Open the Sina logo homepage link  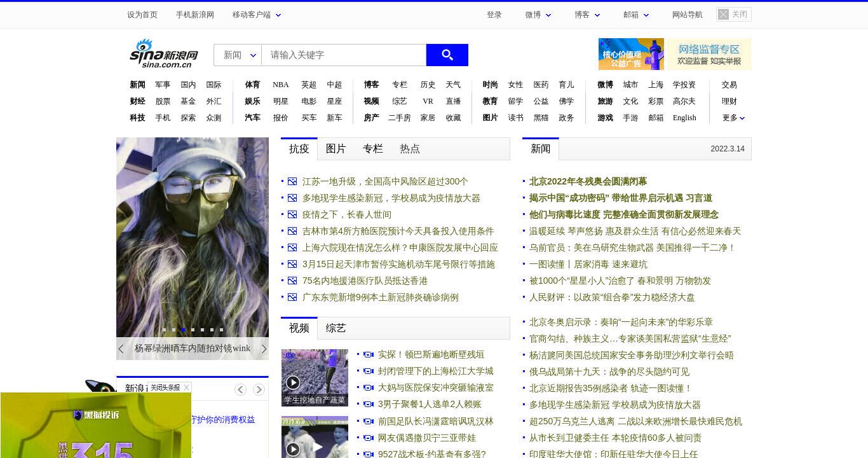point(164,53)
